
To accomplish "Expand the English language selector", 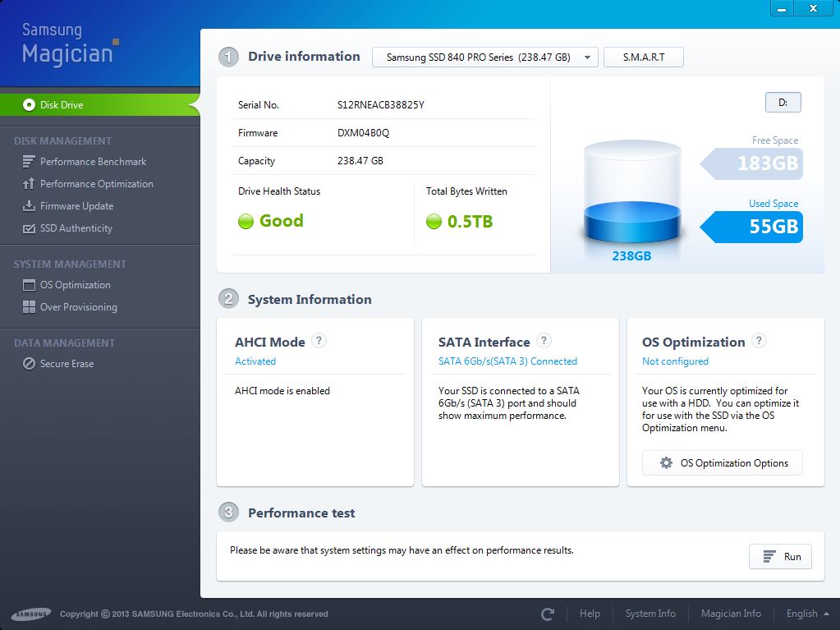I will [807, 614].
